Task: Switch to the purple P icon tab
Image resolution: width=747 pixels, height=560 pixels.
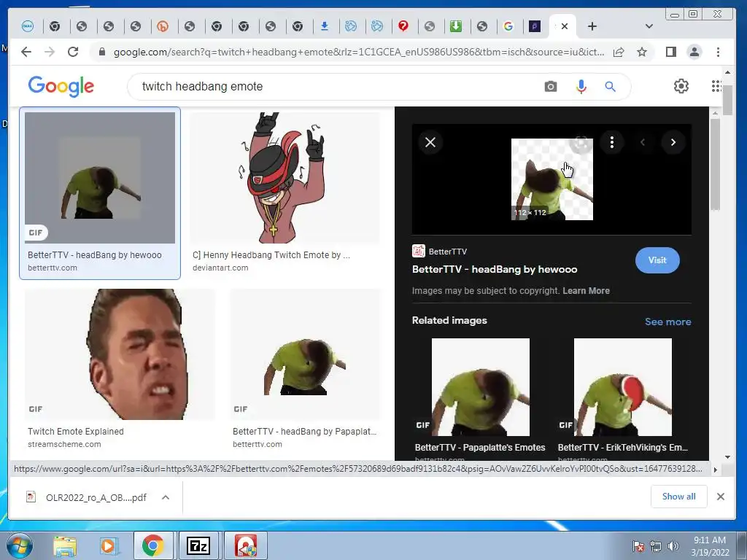Action: [535, 26]
